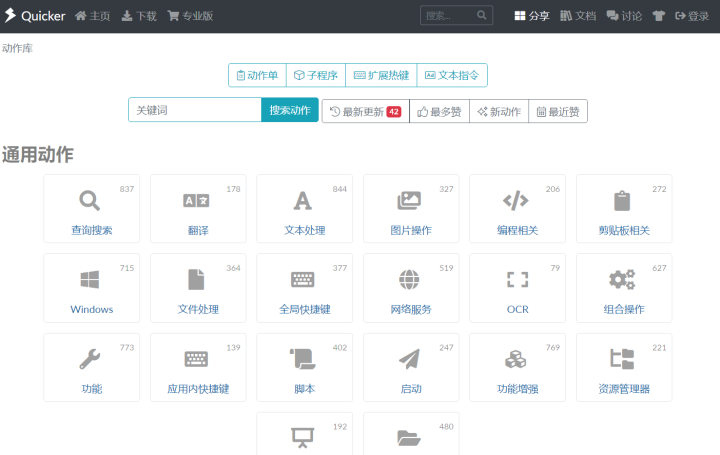Click the 编程相关 category label

click(x=518, y=230)
